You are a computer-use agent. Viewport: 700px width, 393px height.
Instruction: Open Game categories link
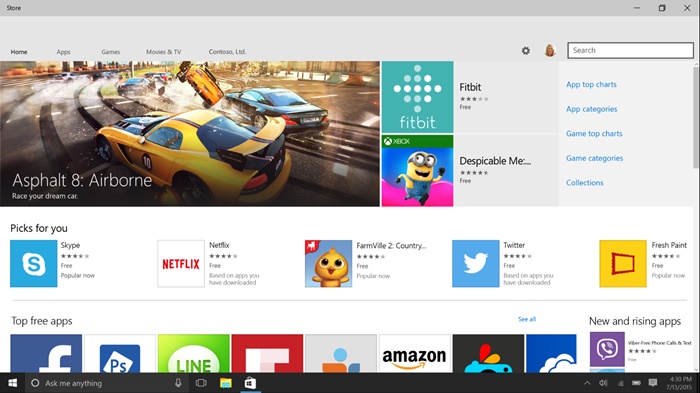click(594, 158)
